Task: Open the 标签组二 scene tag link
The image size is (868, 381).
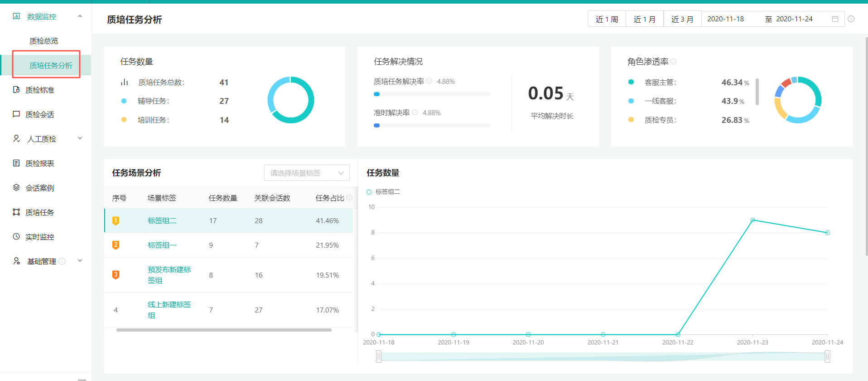Action: click(162, 221)
